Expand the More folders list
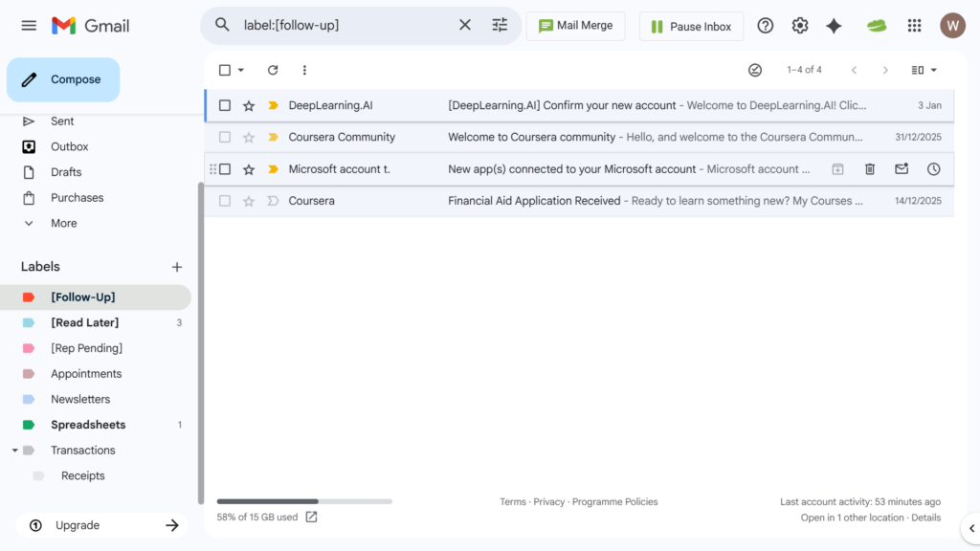This screenshot has width=980, height=551. click(x=64, y=223)
